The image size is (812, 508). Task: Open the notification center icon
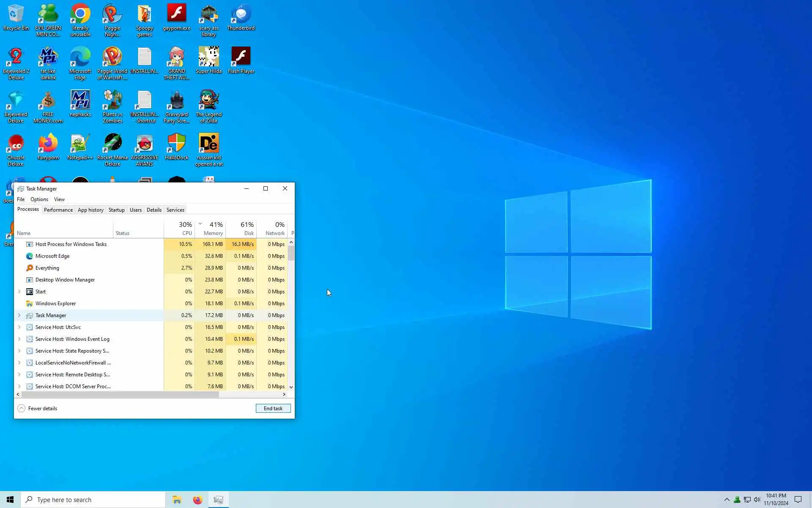798,500
